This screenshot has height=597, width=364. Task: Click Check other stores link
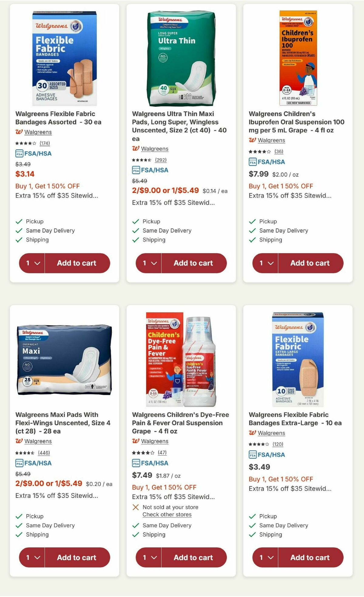[167, 514]
